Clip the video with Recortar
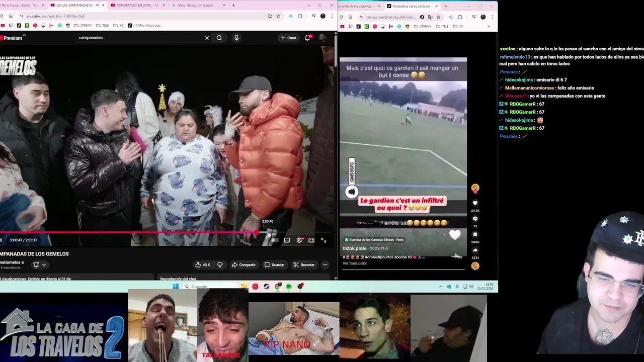Viewport: 644px width, 362px height. [304, 265]
